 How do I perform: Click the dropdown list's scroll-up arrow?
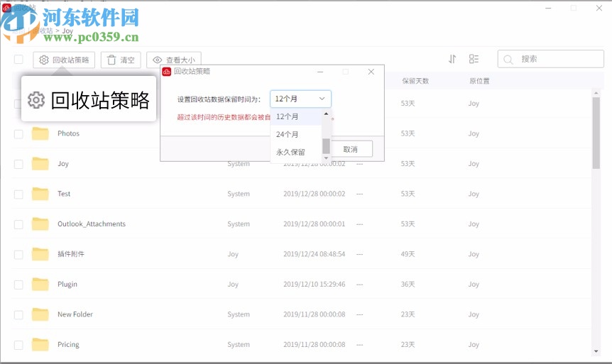pyautogui.click(x=327, y=114)
